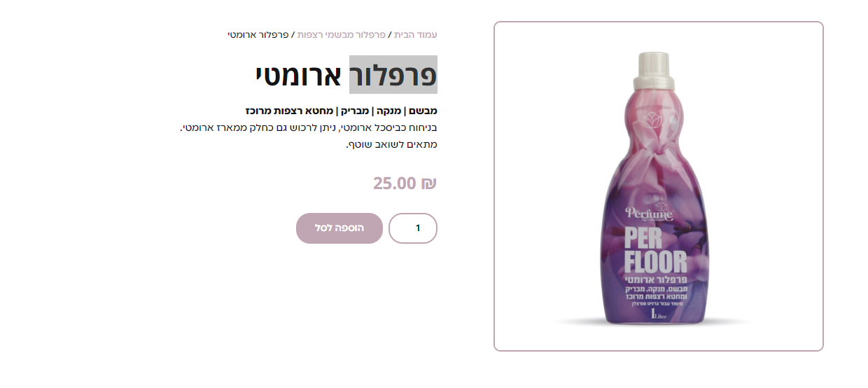
Task: Click the price '25.00'
Action: pyautogui.click(x=395, y=183)
